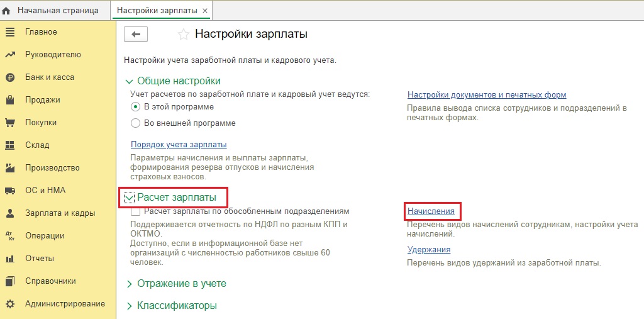Enable 'Расчет зарплаты по обособленным подразделениям' checkbox

135,212
